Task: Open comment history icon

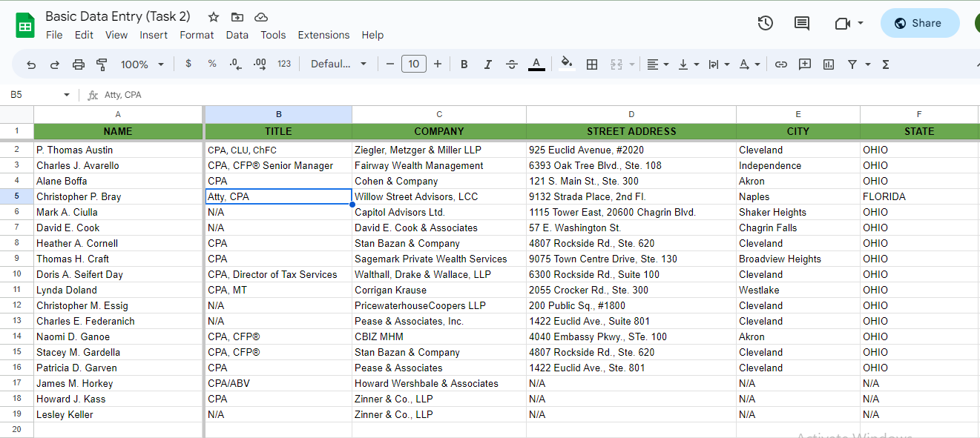Action: pyautogui.click(x=802, y=23)
